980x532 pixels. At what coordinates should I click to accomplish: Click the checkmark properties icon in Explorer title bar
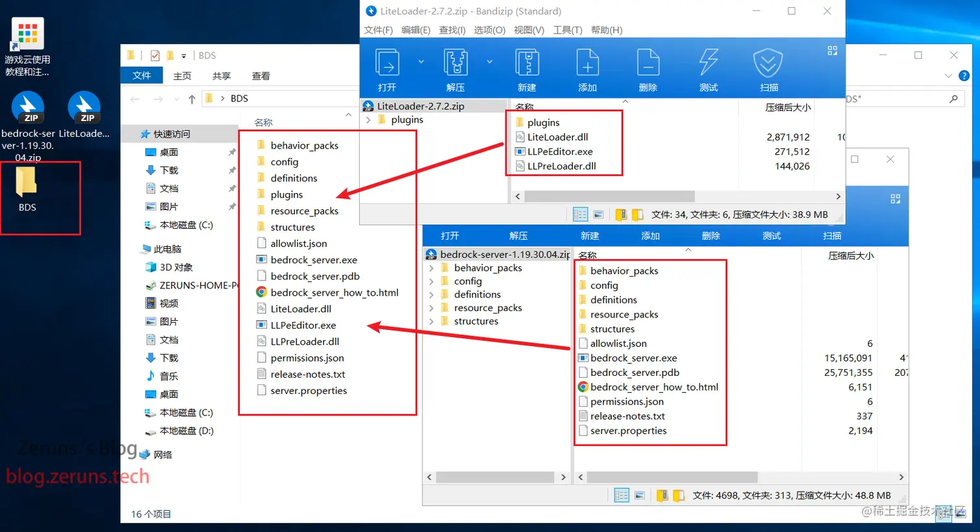click(155, 56)
